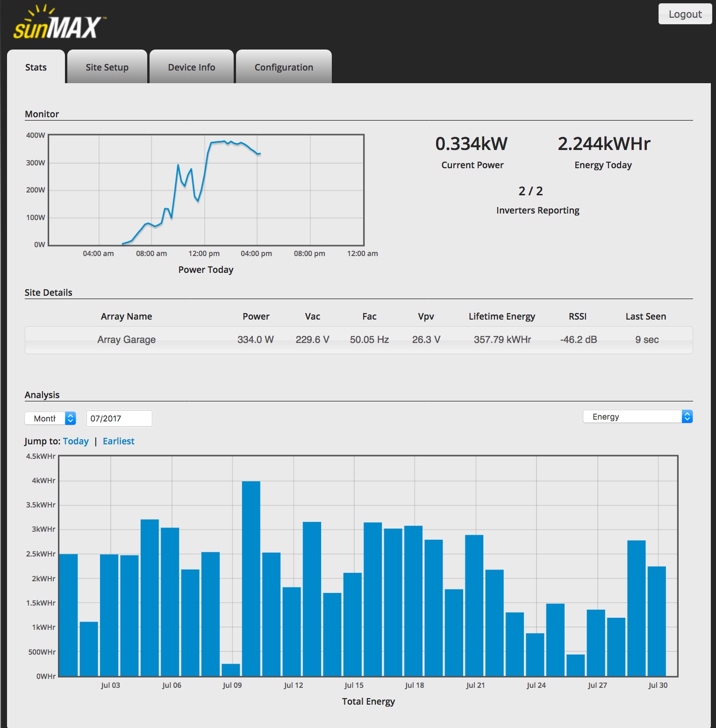Click the Power Today line graph
Viewport: 716px width, 728px height.
[x=206, y=190]
